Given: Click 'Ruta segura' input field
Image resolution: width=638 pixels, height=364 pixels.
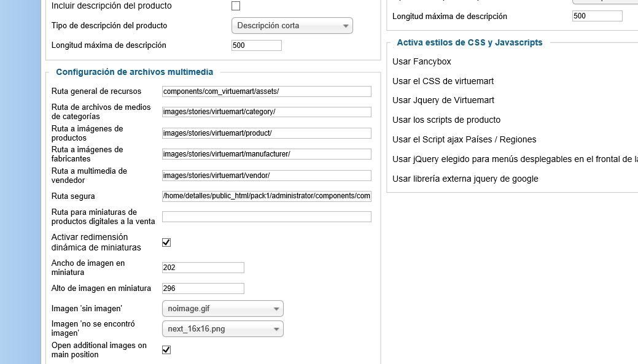Looking at the screenshot, I should [x=266, y=196].
